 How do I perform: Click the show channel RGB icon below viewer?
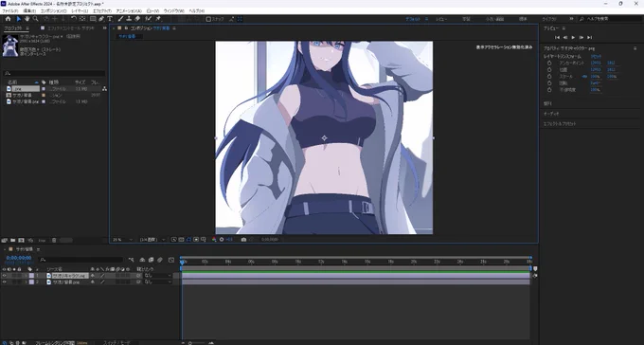(214, 240)
